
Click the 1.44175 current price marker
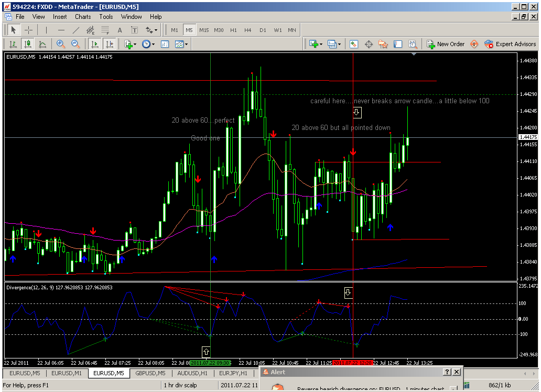tap(528, 137)
